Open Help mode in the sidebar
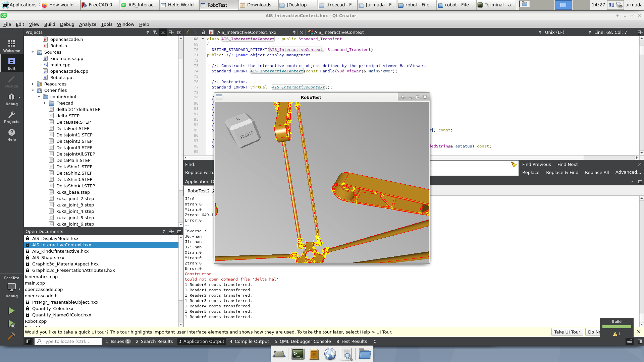Viewport: 644px width, 362px height. point(11,135)
